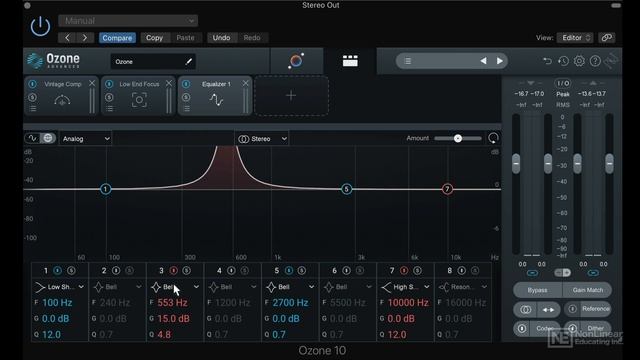Click the Reference button
The height and width of the screenshot is (360, 640).
point(588,309)
